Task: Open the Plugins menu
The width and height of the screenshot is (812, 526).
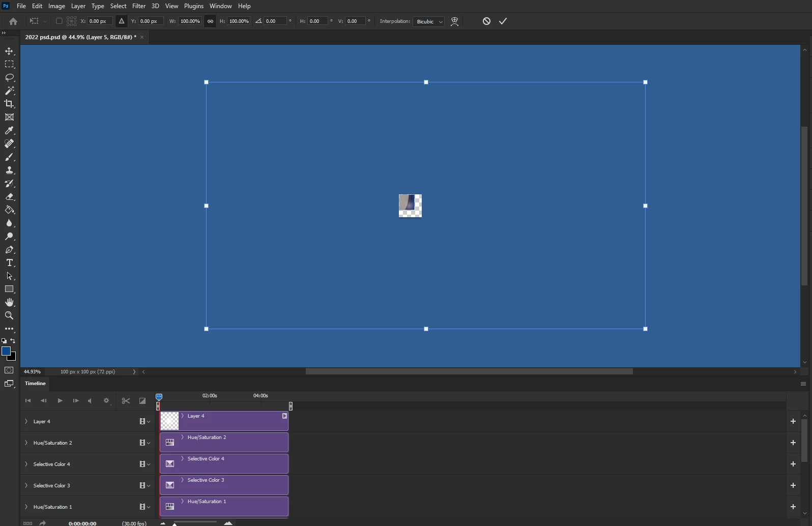Action: click(194, 6)
